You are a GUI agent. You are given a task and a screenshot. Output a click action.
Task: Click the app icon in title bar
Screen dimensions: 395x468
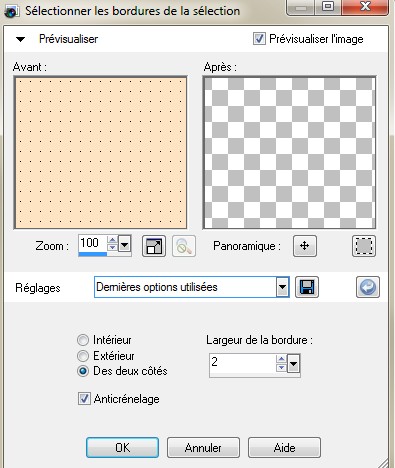11,11
